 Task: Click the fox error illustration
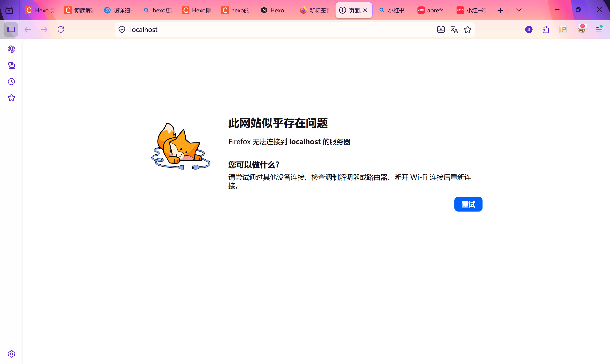point(181,147)
